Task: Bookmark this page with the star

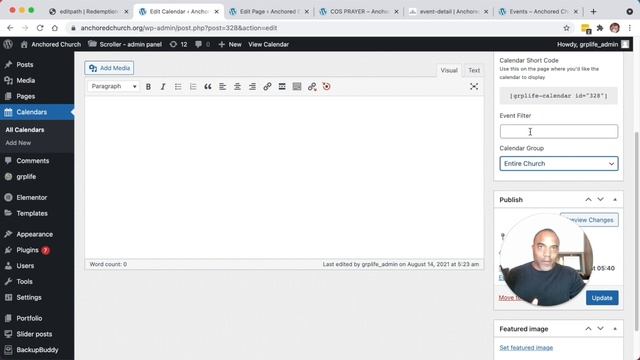Action: pos(567,28)
